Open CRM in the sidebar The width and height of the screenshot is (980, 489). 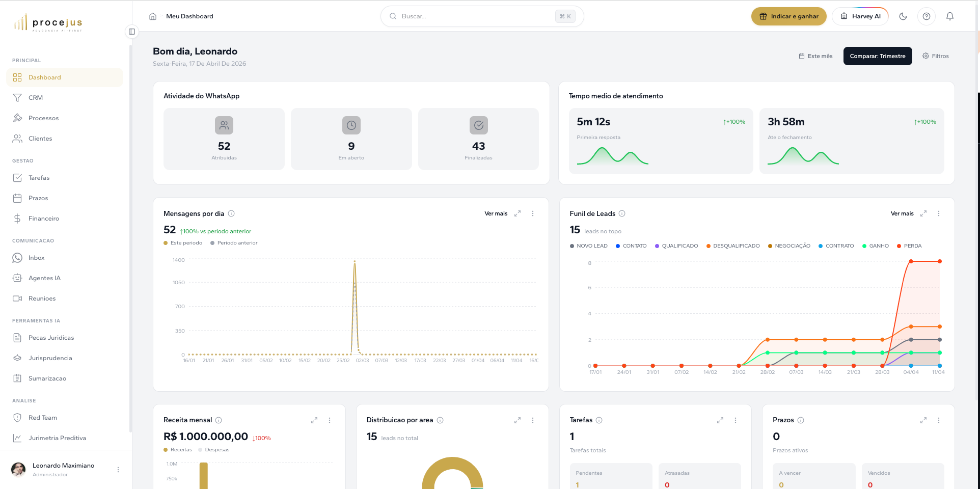pyautogui.click(x=65, y=98)
